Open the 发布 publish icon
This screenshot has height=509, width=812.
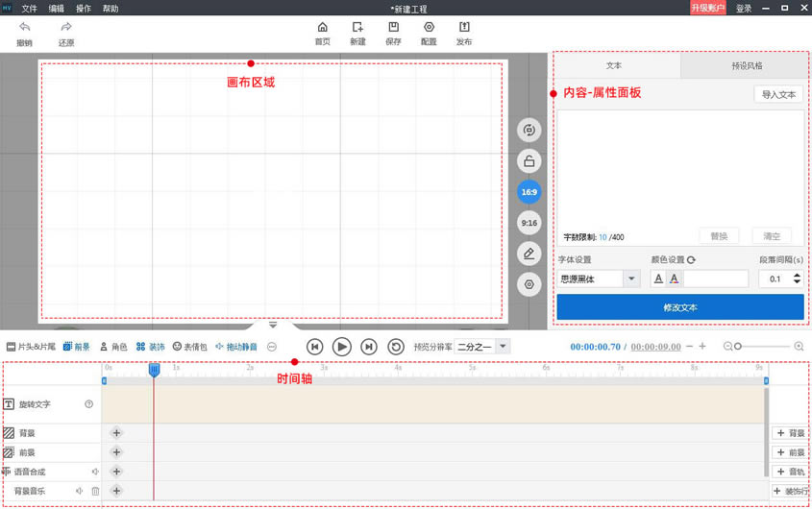[x=464, y=28]
